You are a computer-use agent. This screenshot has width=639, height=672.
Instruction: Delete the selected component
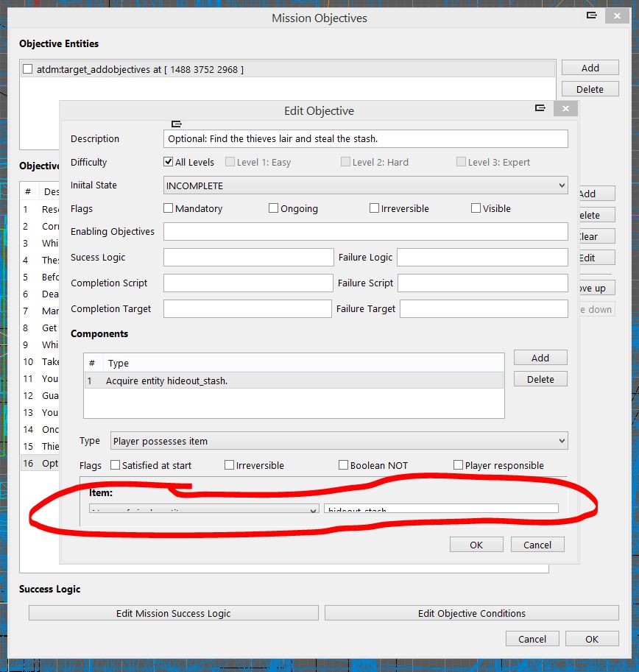coord(540,379)
